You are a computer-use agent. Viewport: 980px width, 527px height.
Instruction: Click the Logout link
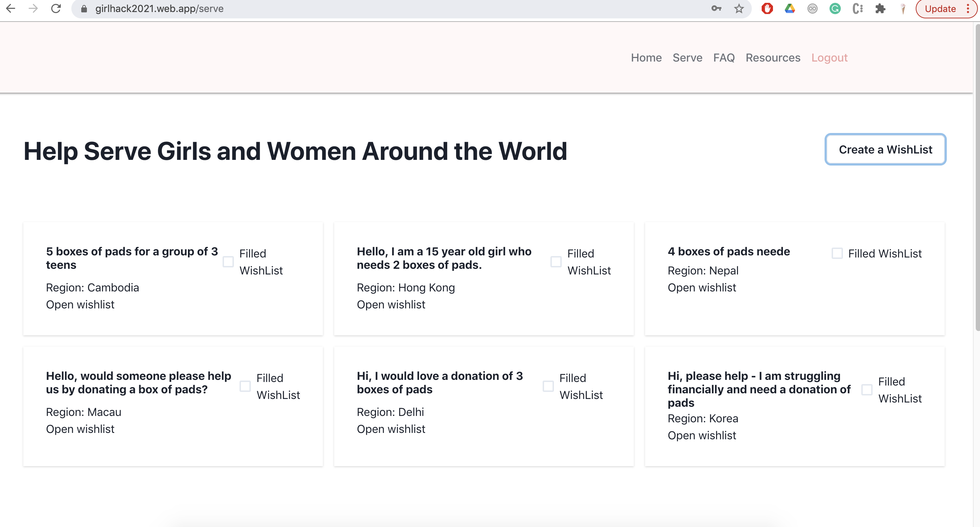click(x=830, y=58)
